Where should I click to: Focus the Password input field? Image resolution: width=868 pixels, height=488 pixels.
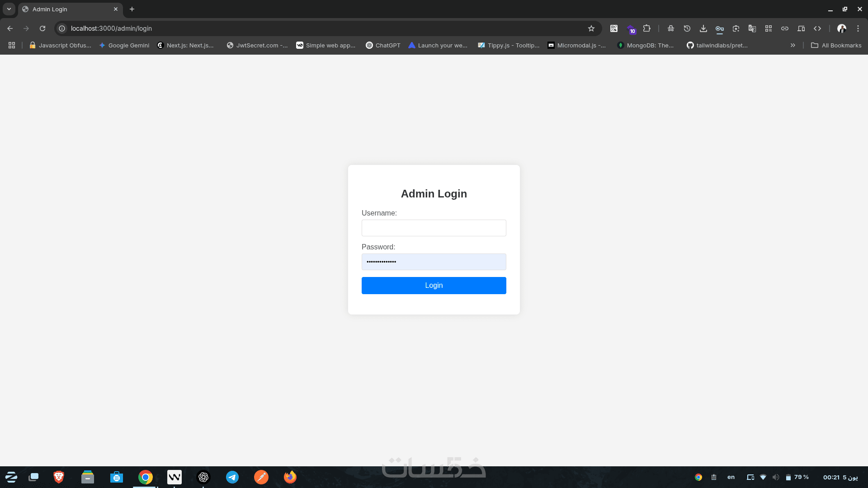[434, 262]
